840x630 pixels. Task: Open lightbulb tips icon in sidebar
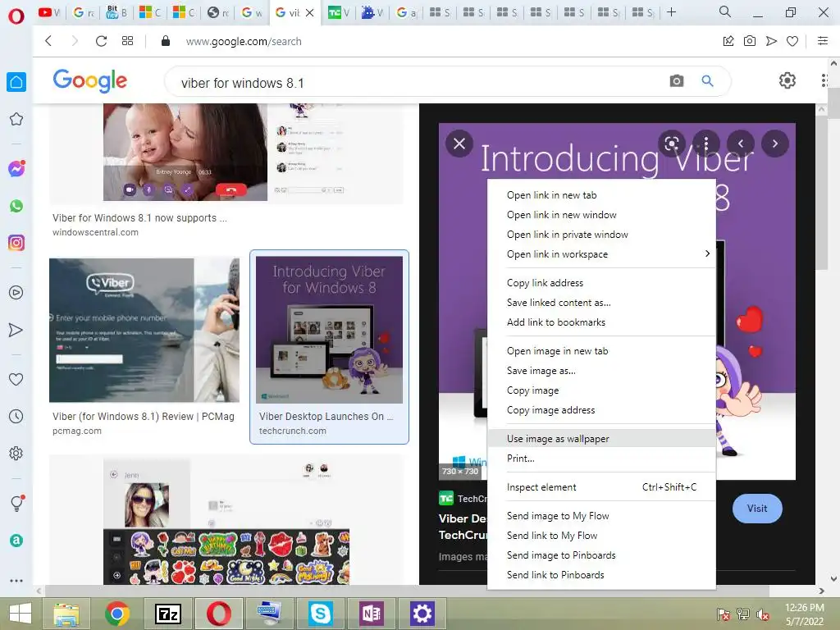click(x=16, y=503)
